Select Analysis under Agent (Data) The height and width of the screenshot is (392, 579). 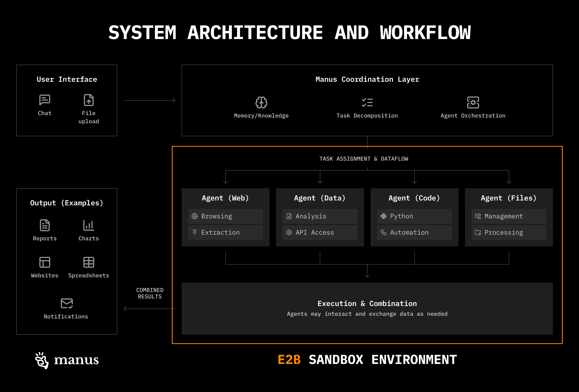pyautogui.click(x=320, y=216)
